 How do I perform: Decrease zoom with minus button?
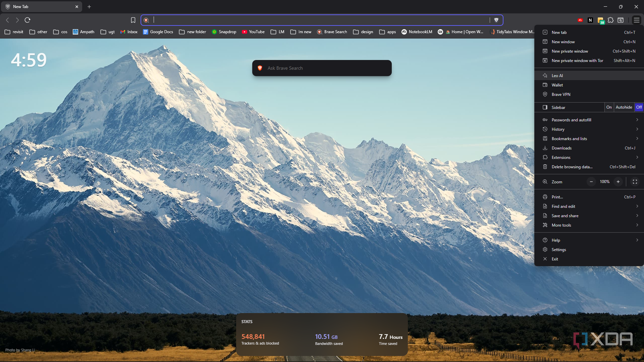coord(591,182)
